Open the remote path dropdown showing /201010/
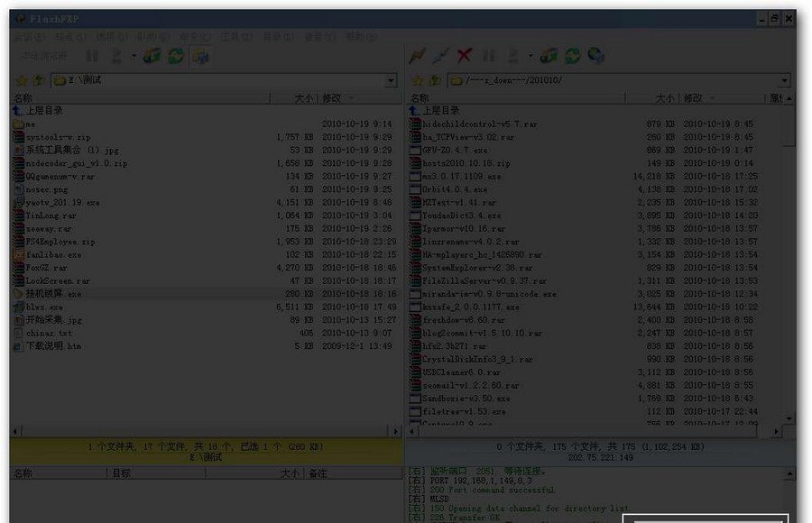Image resolution: width=812 pixels, height=523 pixels. tap(791, 79)
